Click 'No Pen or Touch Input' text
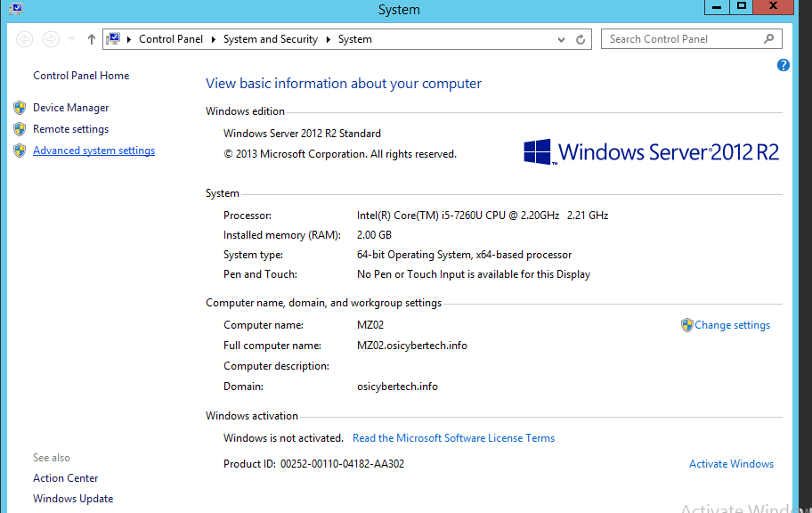 (474, 274)
